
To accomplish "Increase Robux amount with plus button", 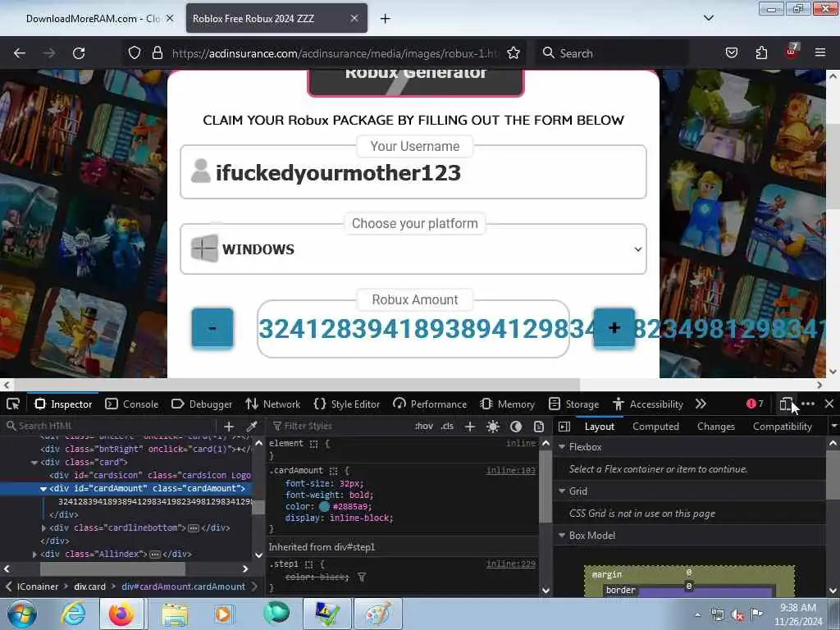I will (614, 328).
